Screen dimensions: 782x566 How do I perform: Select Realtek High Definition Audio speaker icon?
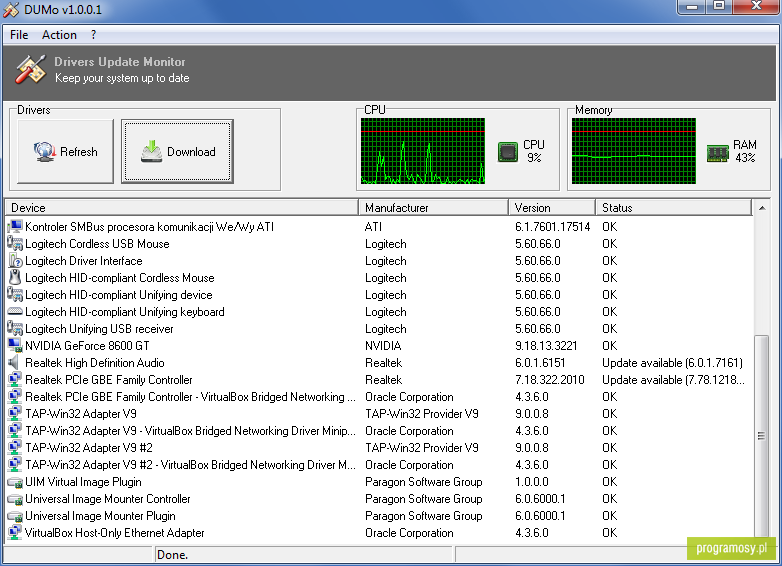point(15,363)
